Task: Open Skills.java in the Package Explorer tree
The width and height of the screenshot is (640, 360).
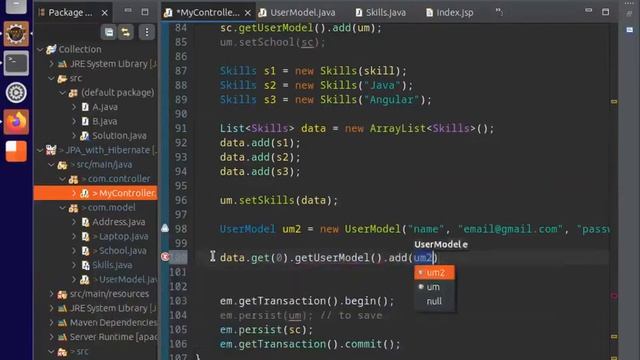Action: [112, 265]
